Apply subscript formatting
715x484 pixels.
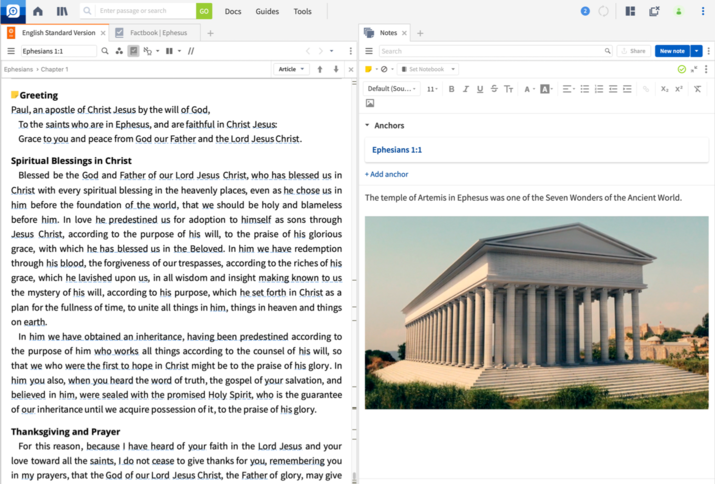664,89
